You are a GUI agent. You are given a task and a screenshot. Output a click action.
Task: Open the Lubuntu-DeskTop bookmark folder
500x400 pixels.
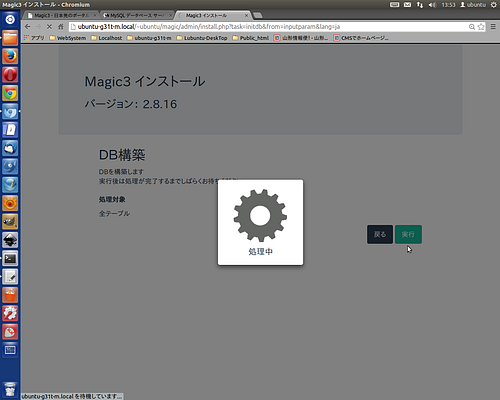202,38
